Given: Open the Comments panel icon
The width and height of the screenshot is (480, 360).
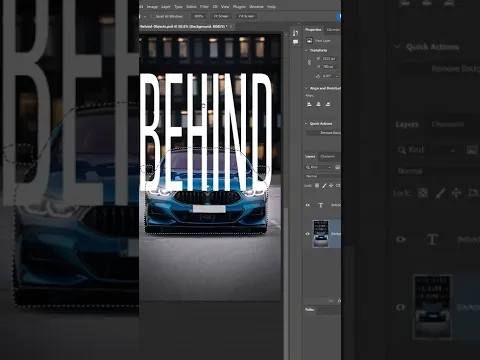Looking at the screenshot, I should point(295,42).
